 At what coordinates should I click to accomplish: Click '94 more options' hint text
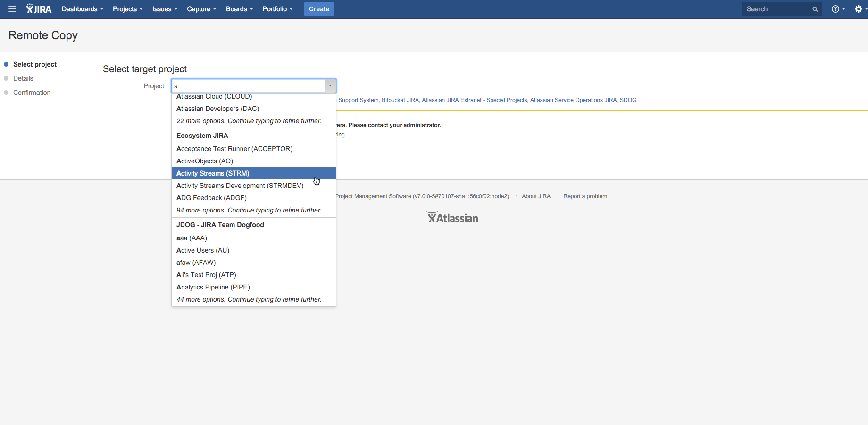[x=249, y=210]
